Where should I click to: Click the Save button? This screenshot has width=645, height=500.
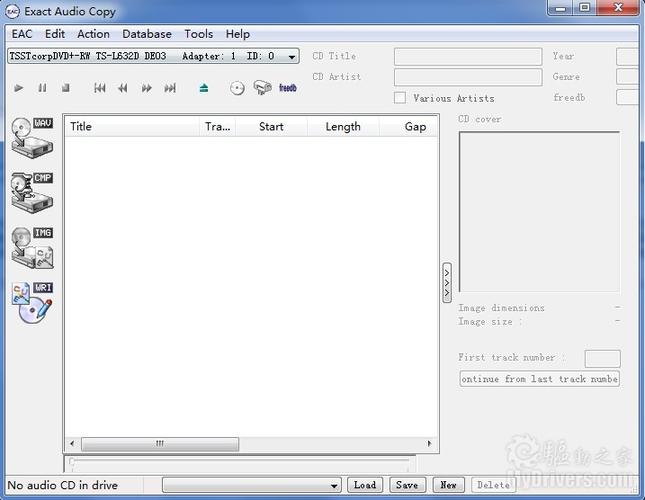tap(407, 485)
